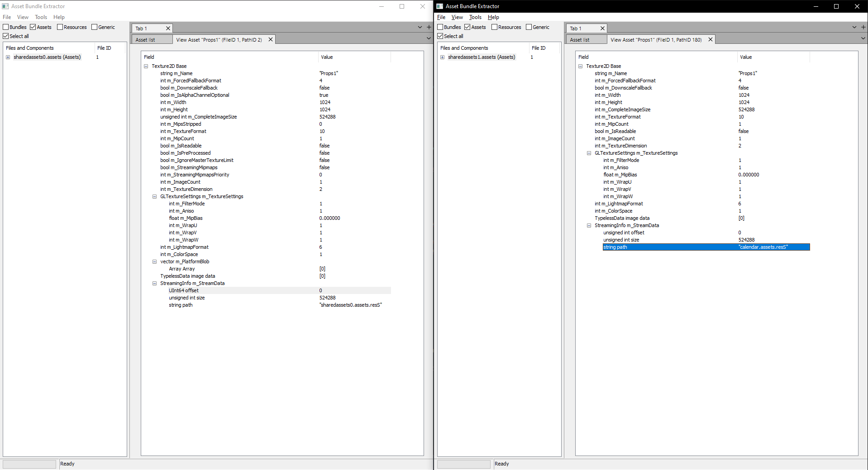Select bool m_IsAlphaChannelOptional row
The image size is (868, 470).
click(x=275, y=95)
